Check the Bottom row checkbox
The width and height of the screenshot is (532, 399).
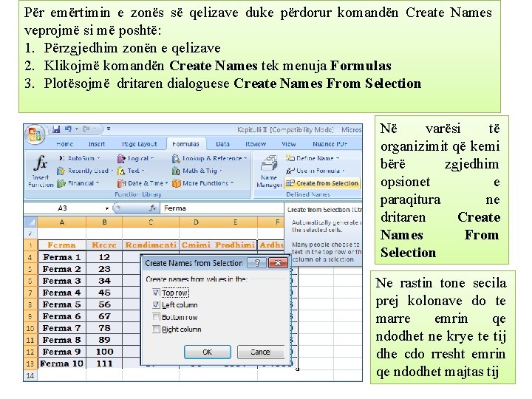(x=156, y=317)
